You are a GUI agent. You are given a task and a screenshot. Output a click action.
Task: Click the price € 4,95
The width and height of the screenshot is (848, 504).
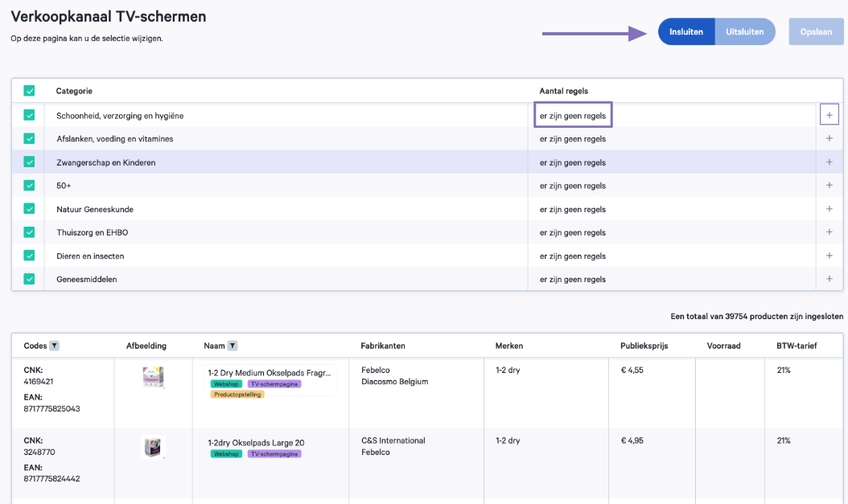[x=632, y=440]
